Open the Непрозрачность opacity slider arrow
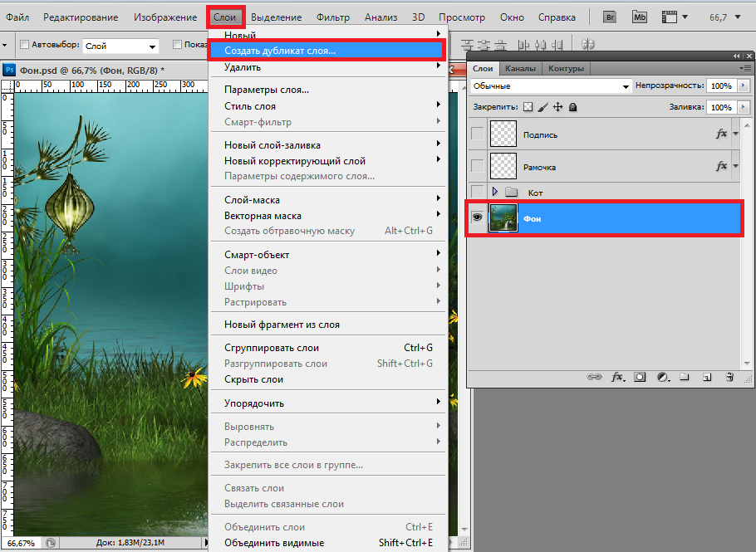This screenshot has height=552, width=756. click(739, 85)
